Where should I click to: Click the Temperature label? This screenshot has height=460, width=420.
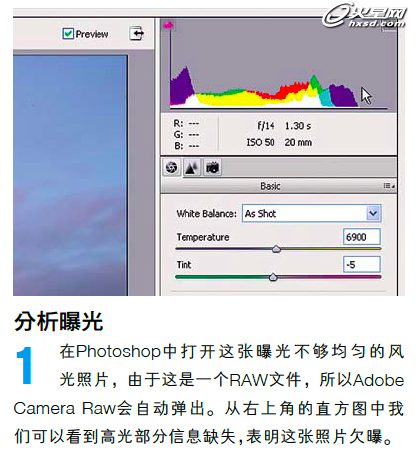pos(203,237)
